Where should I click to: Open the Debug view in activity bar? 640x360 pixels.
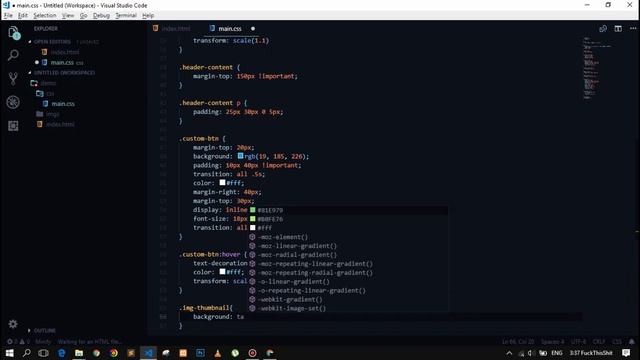pyautogui.click(x=13, y=102)
